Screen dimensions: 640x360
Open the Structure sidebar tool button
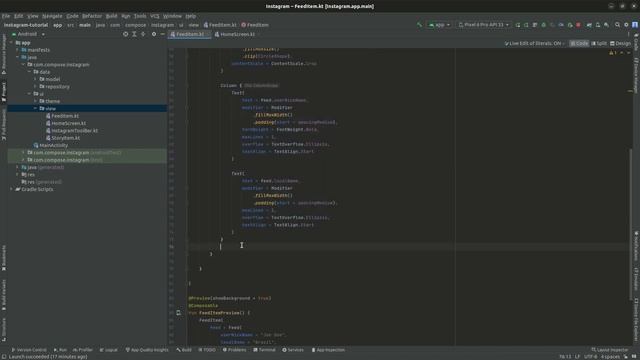click(4, 330)
